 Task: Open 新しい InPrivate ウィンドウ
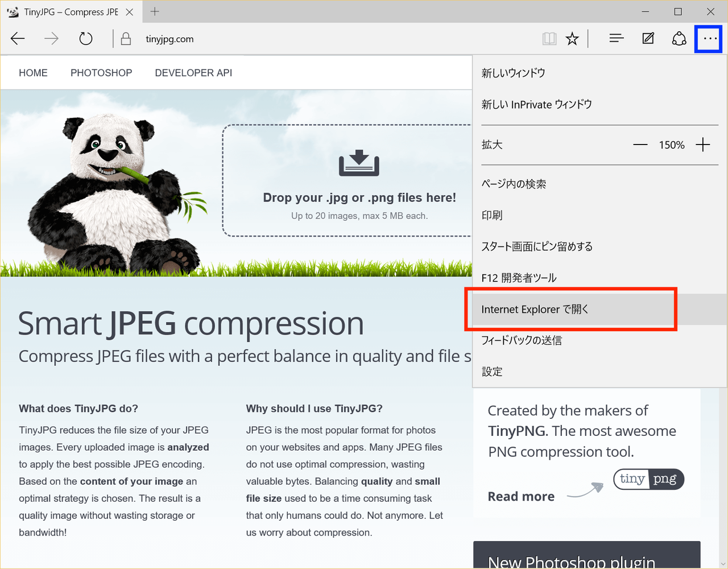(x=599, y=104)
